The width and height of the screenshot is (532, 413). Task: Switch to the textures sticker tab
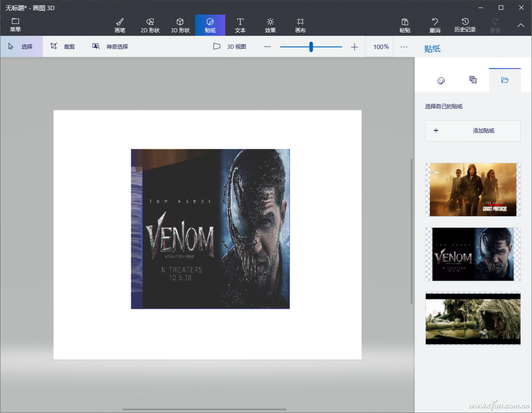click(x=473, y=80)
